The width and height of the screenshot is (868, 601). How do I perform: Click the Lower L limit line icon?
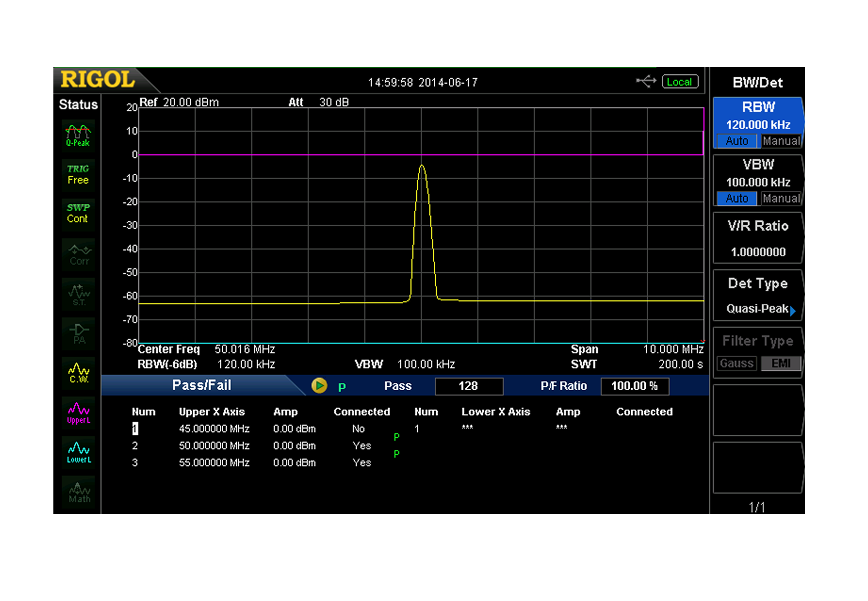point(78,452)
